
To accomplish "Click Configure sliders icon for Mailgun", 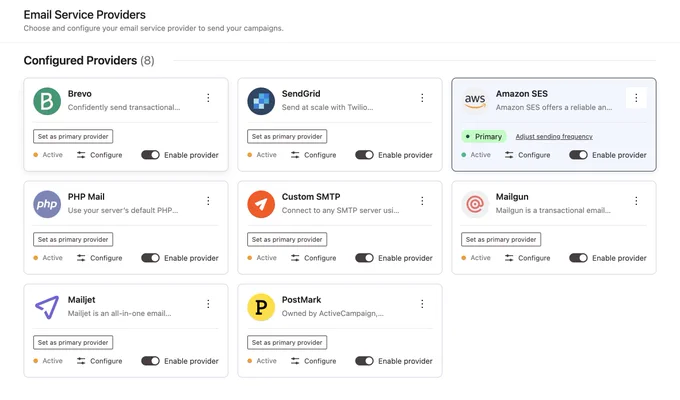I will pos(509,258).
